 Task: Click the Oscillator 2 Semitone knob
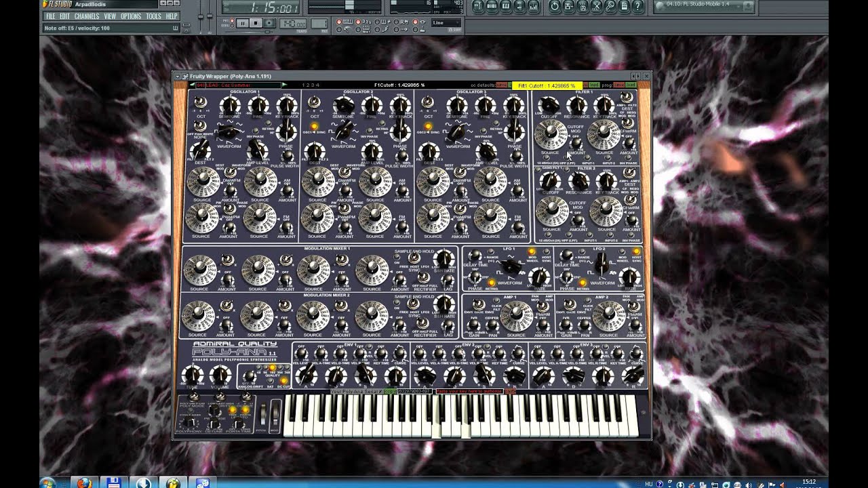(x=344, y=104)
